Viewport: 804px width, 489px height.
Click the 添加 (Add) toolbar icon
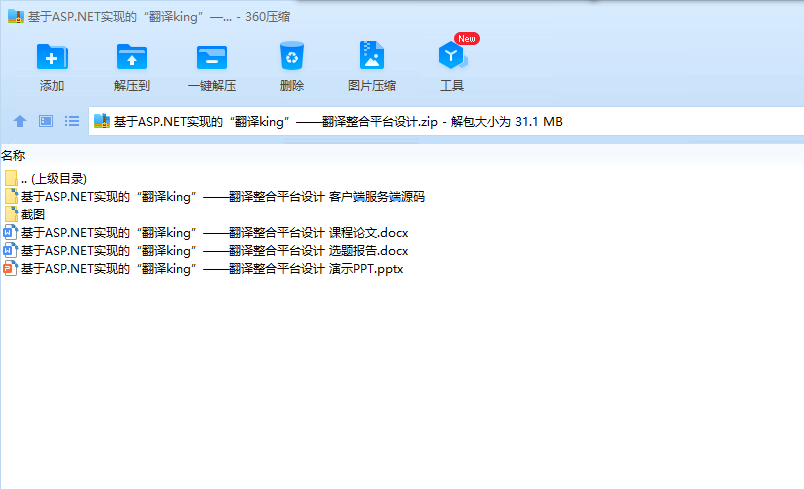(x=52, y=56)
